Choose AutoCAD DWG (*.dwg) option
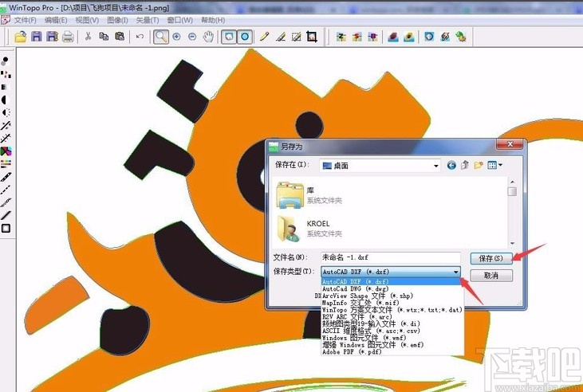 click(391, 288)
